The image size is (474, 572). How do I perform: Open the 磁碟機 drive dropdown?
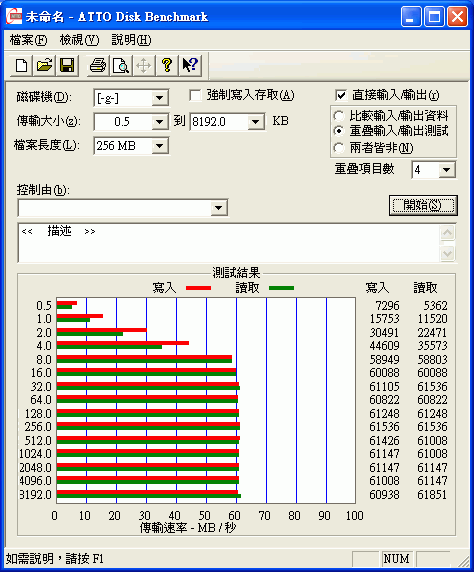159,98
